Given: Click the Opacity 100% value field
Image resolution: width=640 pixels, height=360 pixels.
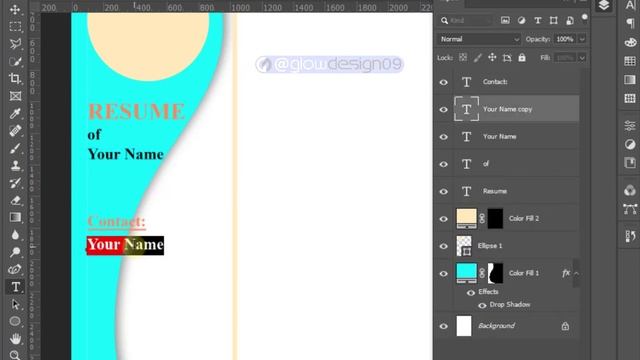Looking at the screenshot, I should pyautogui.click(x=565, y=39).
